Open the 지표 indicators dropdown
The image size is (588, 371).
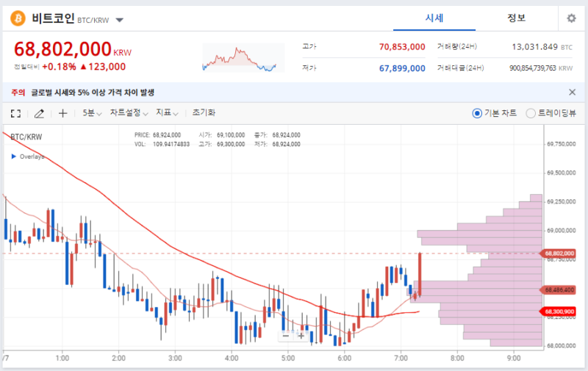click(x=167, y=113)
